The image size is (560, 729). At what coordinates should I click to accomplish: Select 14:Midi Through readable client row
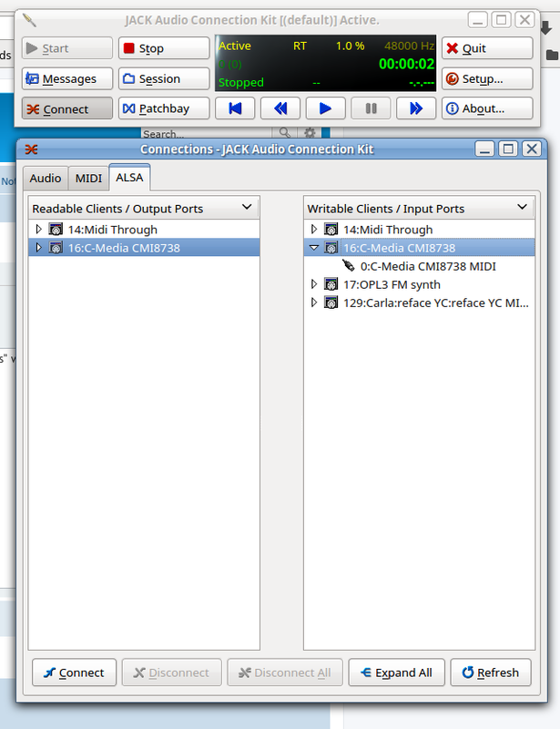[x=144, y=230]
